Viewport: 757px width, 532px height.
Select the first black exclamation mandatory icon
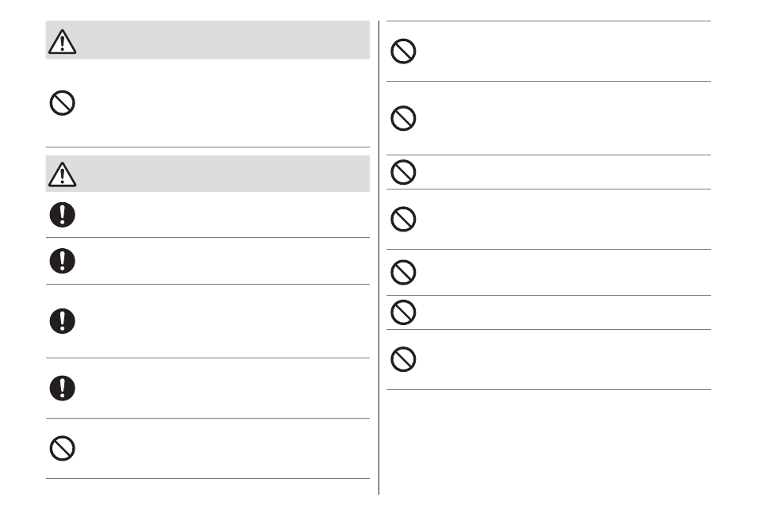point(62,215)
